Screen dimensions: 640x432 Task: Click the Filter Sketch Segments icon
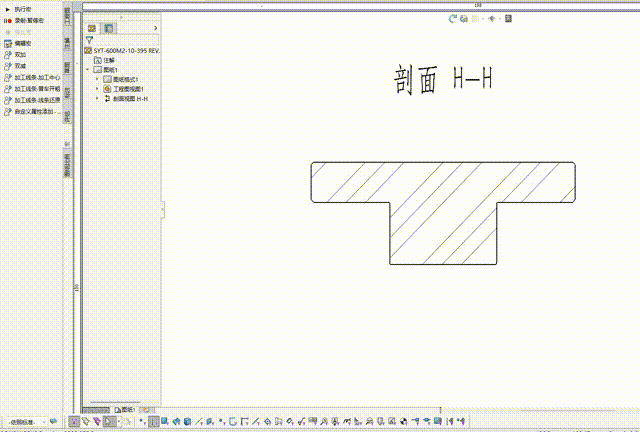(245, 421)
